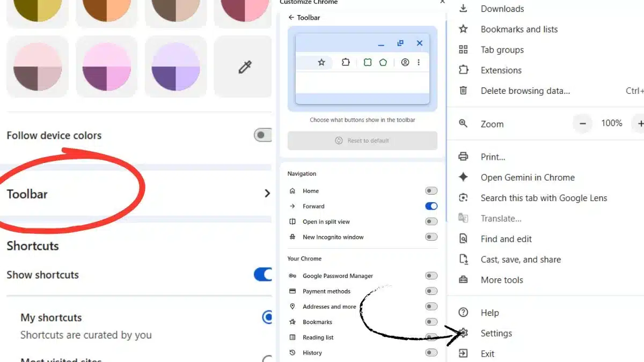Image resolution: width=644 pixels, height=362 pixels.
Task: Select the purple theme color swatch
Action: click(175, 67)
